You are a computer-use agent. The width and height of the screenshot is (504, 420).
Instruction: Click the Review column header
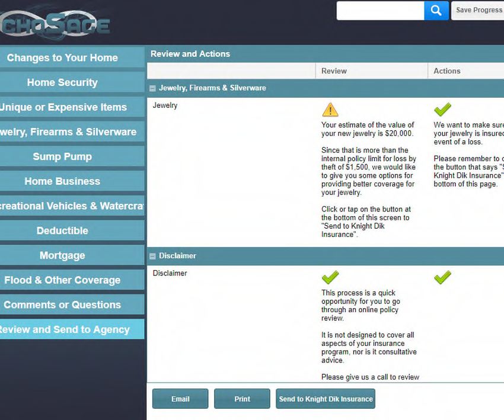372,71
